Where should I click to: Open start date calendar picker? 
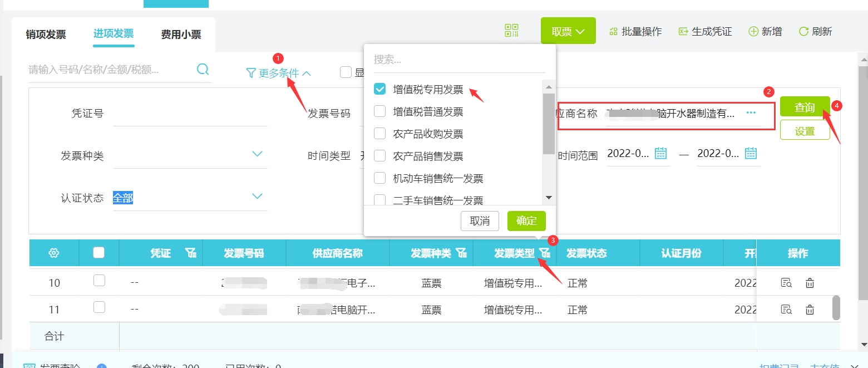660,153
